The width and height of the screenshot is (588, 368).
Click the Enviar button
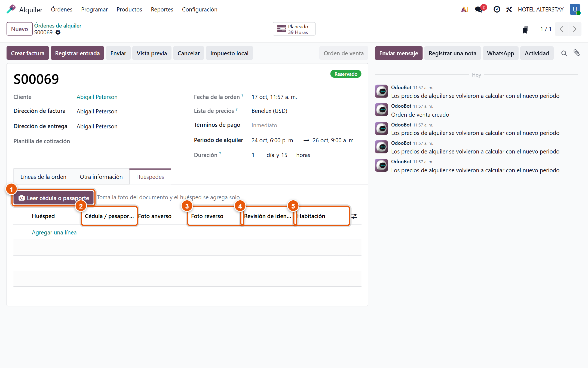[x=118, y=53]
